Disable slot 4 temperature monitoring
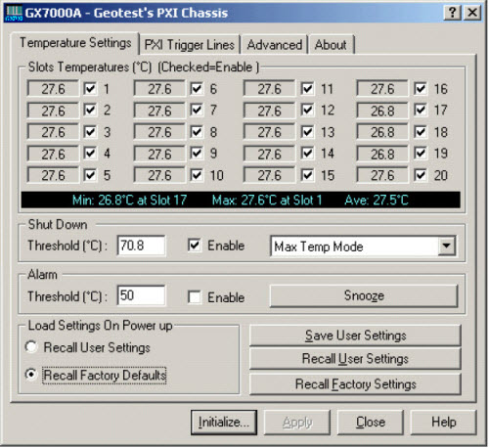Viewport: 489px width, 448px height. 90,154
